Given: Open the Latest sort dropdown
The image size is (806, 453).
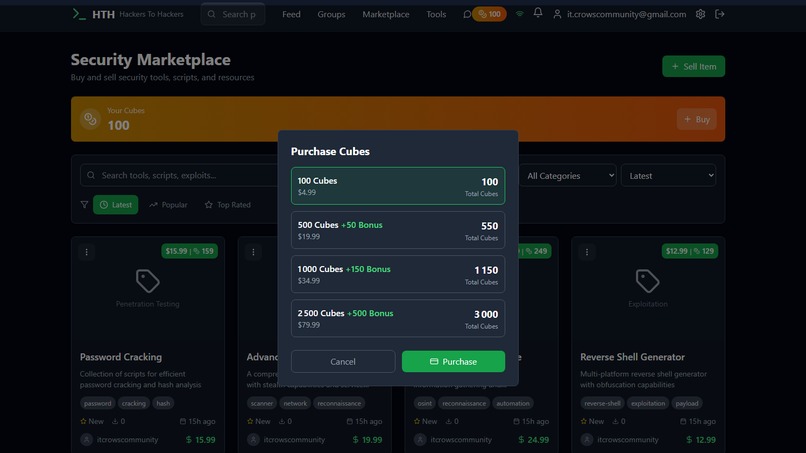Looking at the screenshot, I should click(668, 175).
